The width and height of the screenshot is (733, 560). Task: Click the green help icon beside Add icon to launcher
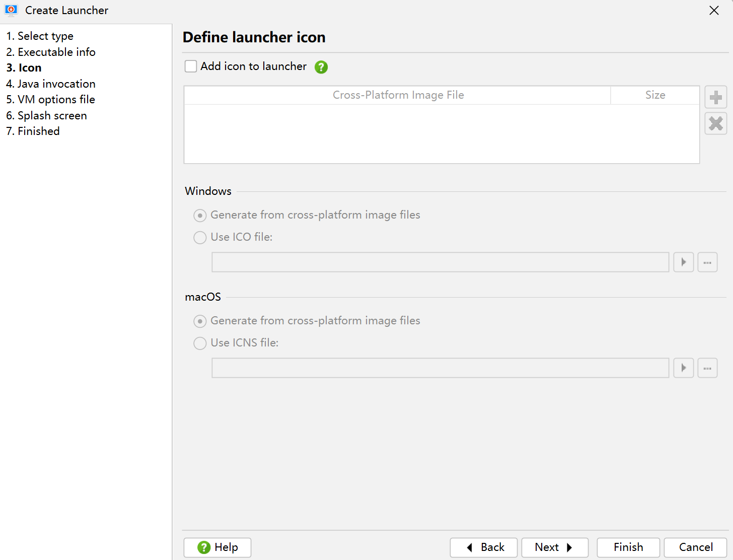tap(321, 67)
